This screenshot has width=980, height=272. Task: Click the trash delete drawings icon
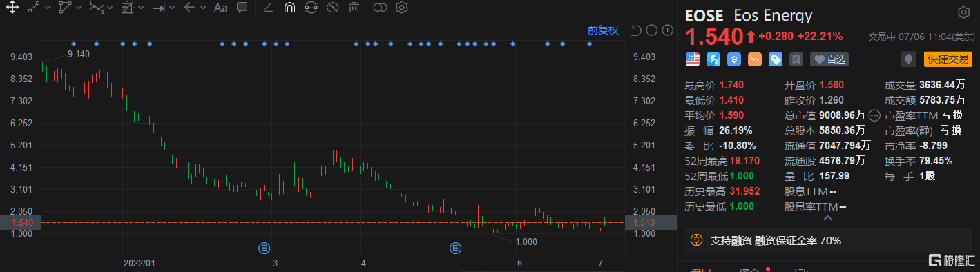tap(354, 8)
